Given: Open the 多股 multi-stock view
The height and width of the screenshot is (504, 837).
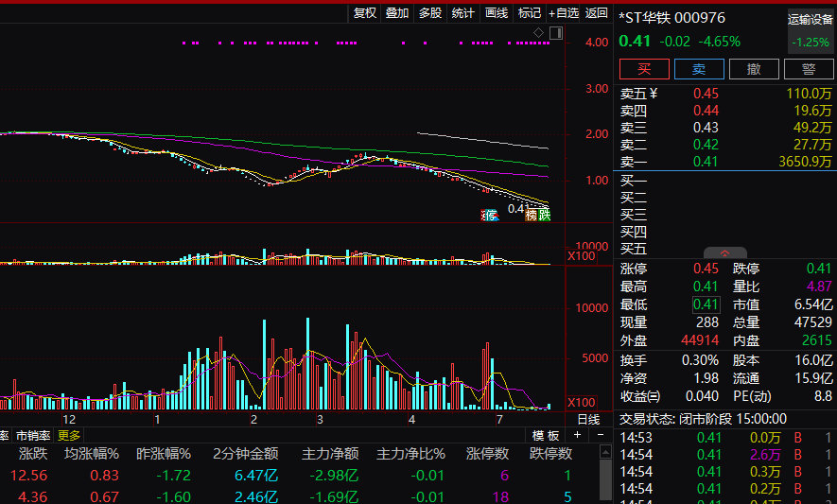Looking at the screenshot, I should coord(430,13).
